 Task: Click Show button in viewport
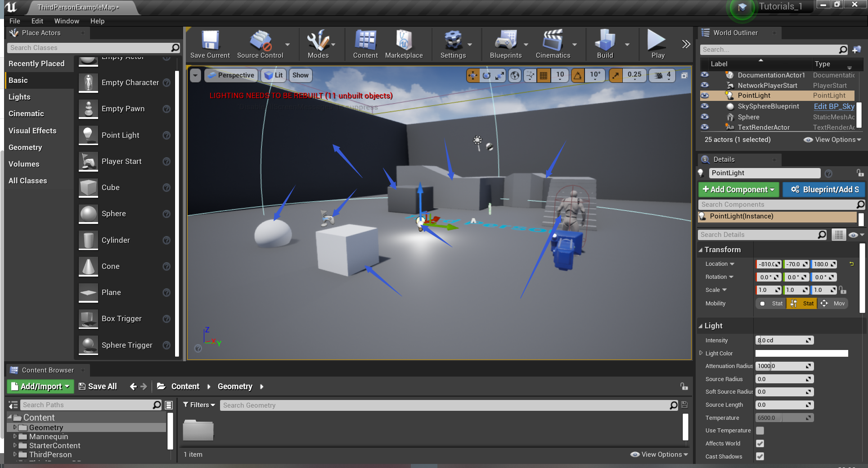[x=300, y=75]
